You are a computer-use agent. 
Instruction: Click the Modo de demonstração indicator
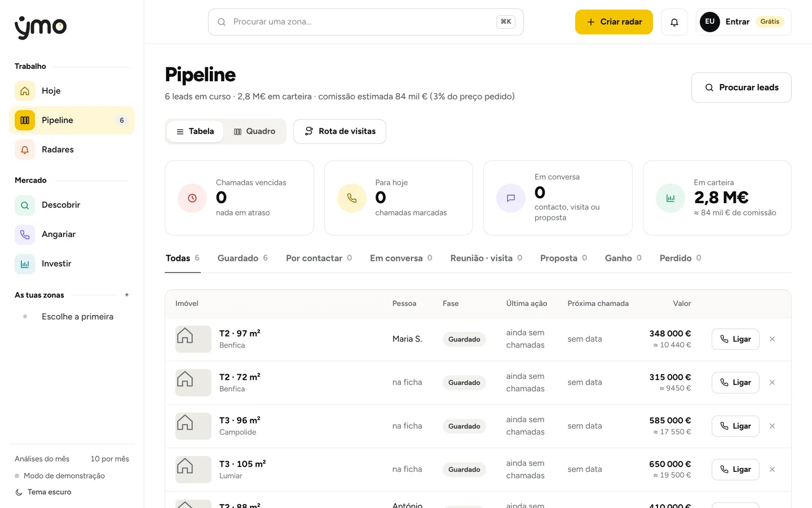[x=60, y=476]
